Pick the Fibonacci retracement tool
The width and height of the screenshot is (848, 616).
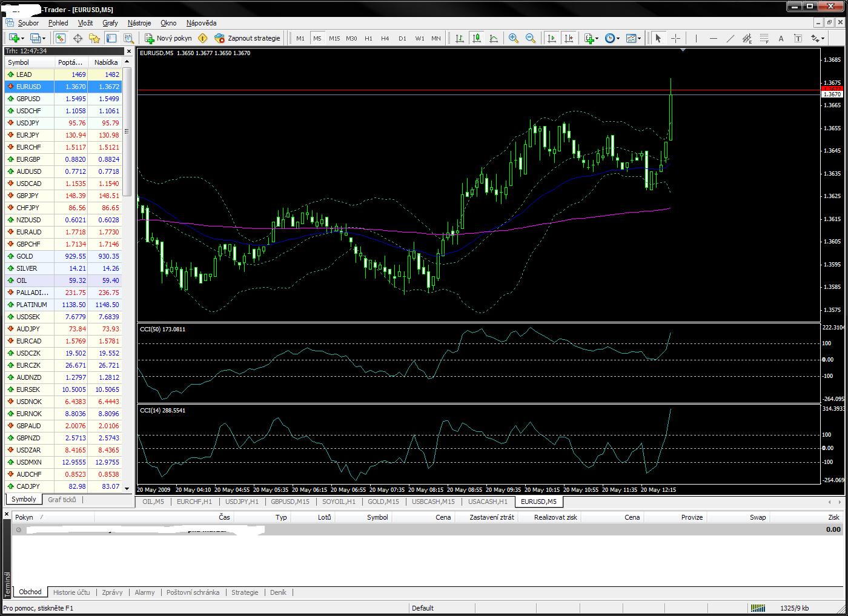[x=764, y=38]
